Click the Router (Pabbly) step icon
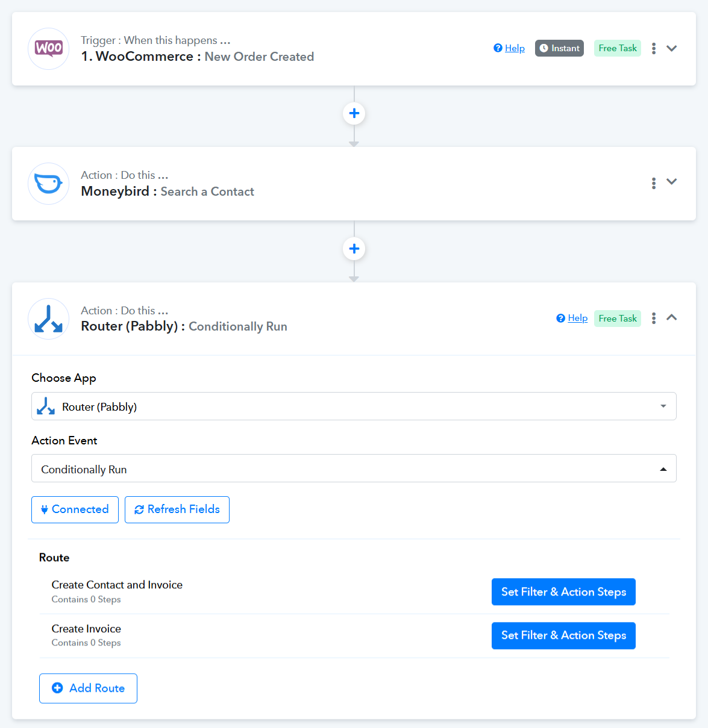This screenshot has width=708, height=728. pyautogui.click(x=49, y=319)
